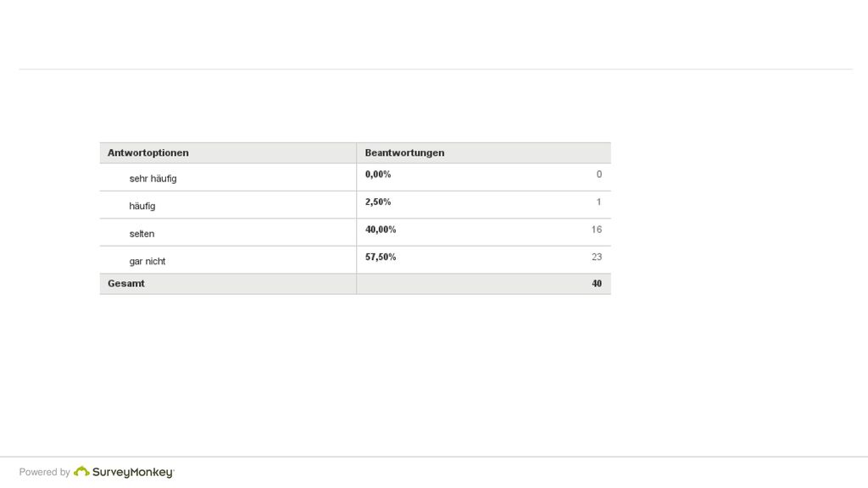This screenshot has width=868, height=488.
Task: Click the count 23 for gar nicht
Action: coord(596,257)
